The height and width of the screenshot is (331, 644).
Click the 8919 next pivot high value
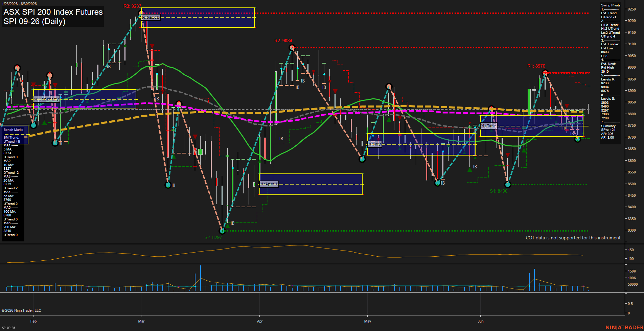(605, 71)
